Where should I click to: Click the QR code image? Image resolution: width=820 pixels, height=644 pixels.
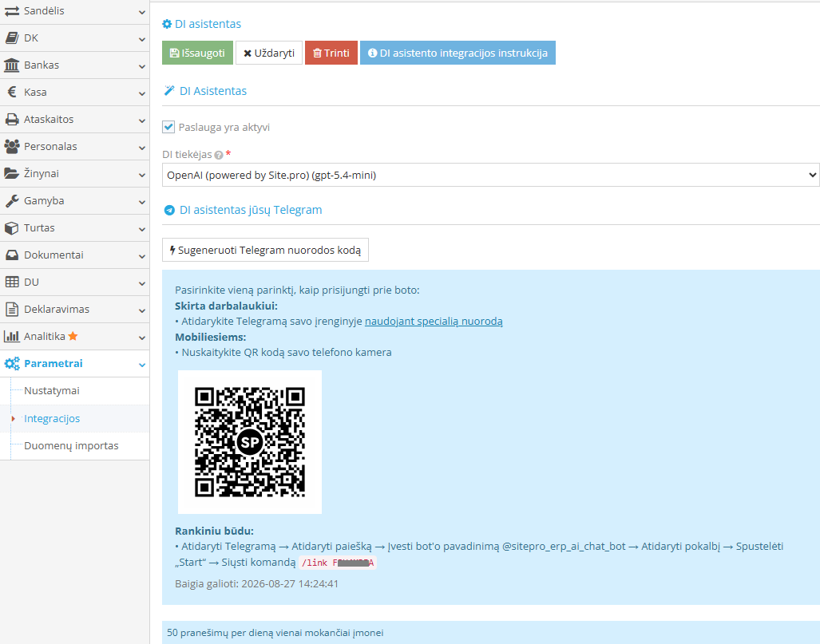(x=250, y=442)
